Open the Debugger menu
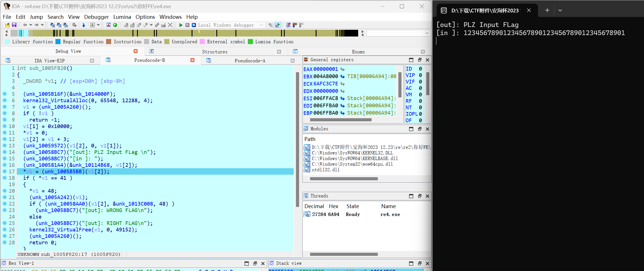This screenshot has width=644, height=271. 96,17
